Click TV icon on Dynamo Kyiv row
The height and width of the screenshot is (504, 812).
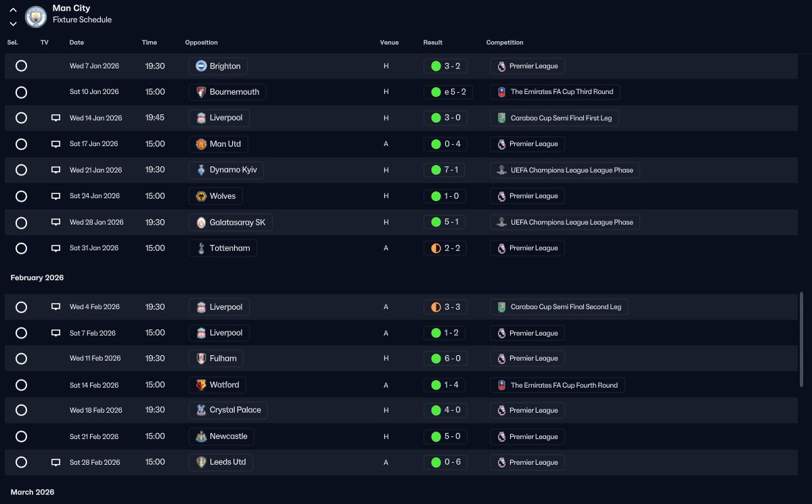(x=55, y=170)
